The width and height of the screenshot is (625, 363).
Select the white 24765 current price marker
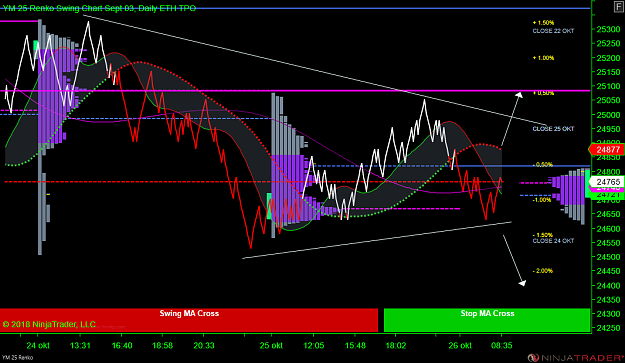tap(608, 182)
